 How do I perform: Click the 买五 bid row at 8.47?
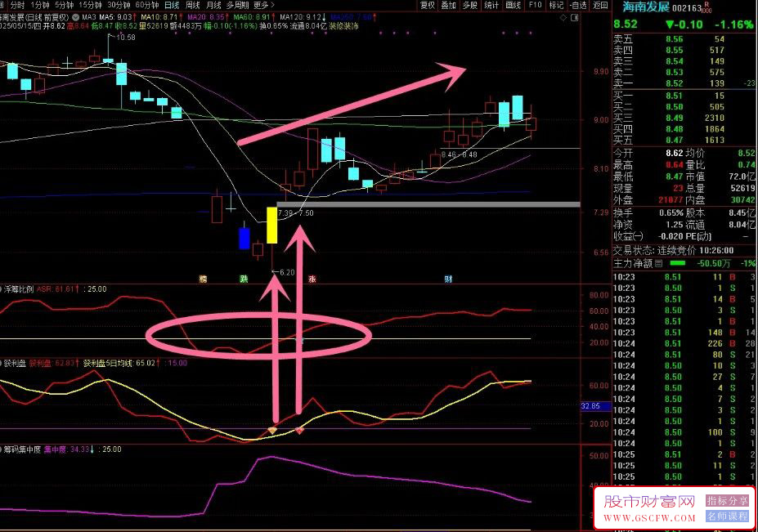tap(684, 140)
